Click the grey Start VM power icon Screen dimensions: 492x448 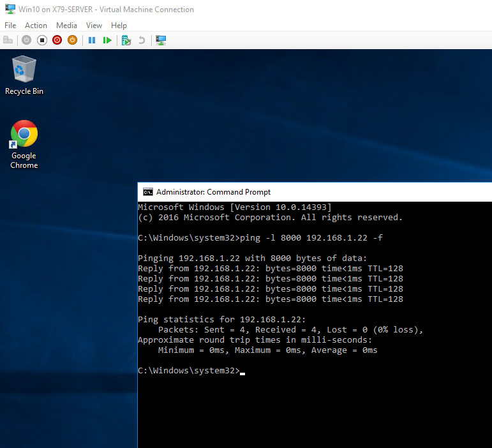(26, 40)
